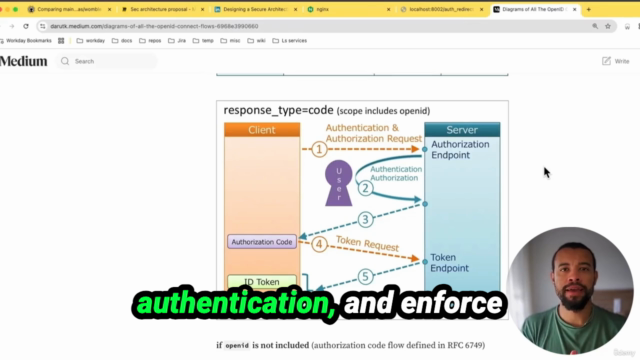Open the 'docs' bookmarks folder
Viewport: 640px width, 360px height.
coord(122,41)
